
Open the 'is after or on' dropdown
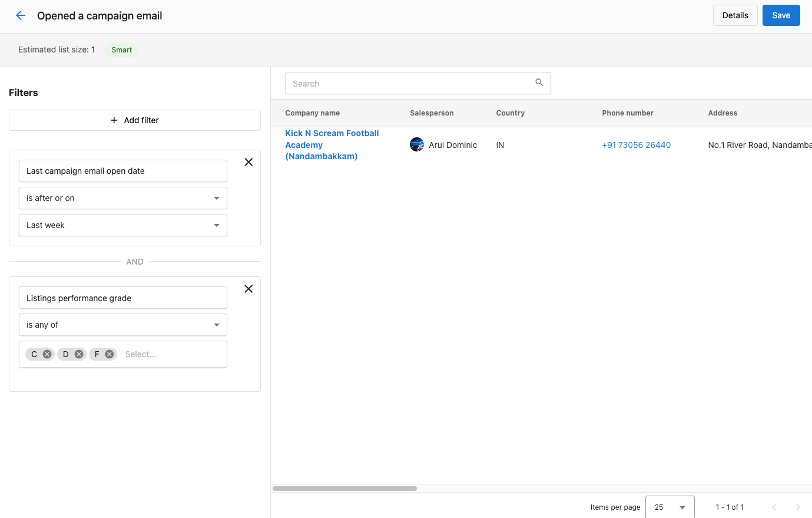click(x=122, y=198)
